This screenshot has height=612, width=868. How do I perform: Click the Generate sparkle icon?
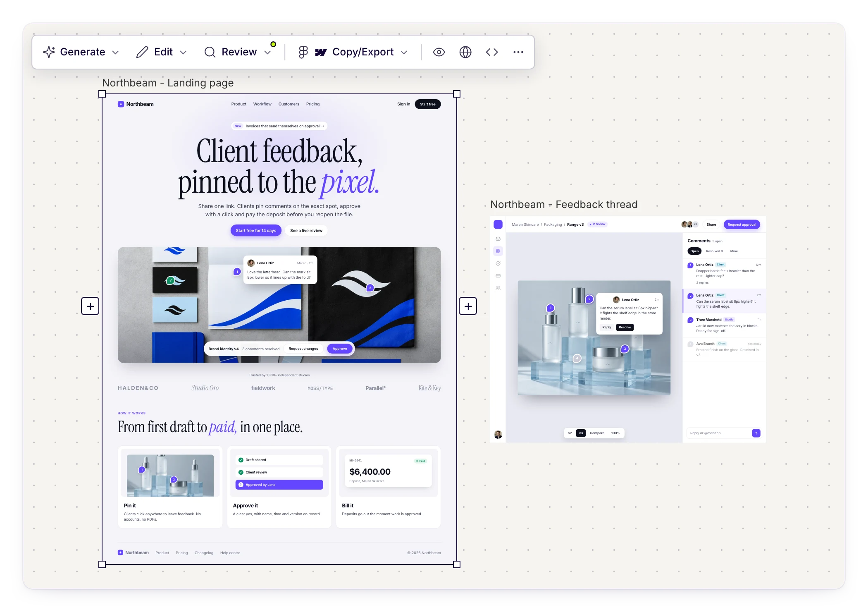(49, 52)
